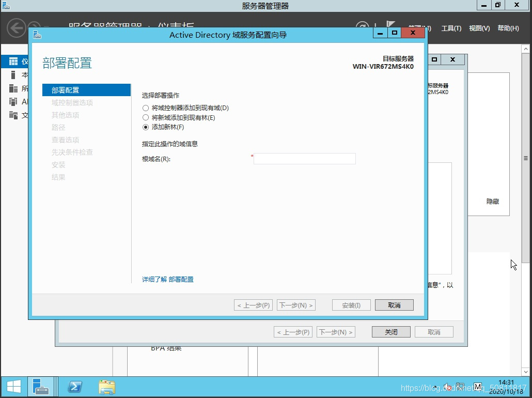The image size is (532, 398).
Task: Click Server Manager taskbar icon
Action: click(41, 387)
